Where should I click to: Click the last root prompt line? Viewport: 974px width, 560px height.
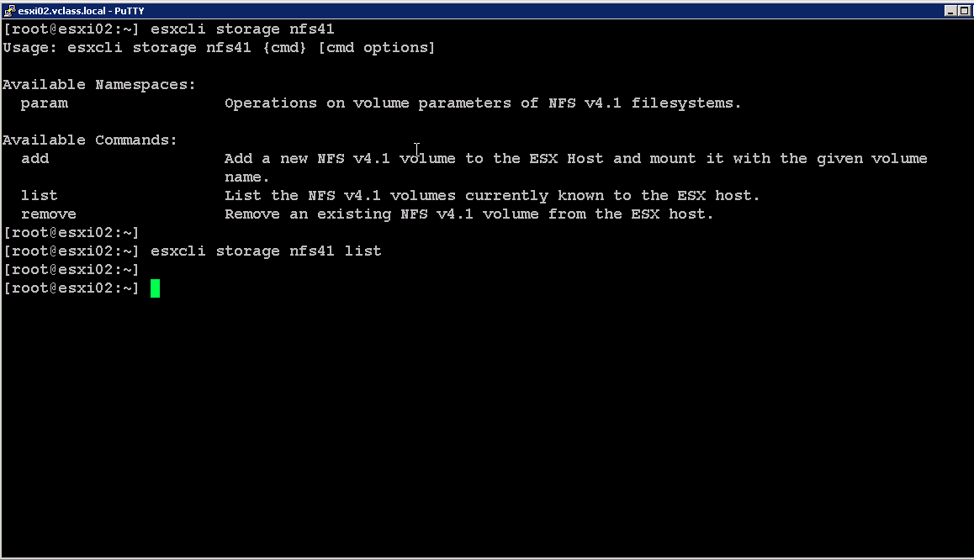pyautogui.click(x=71, y=288)
